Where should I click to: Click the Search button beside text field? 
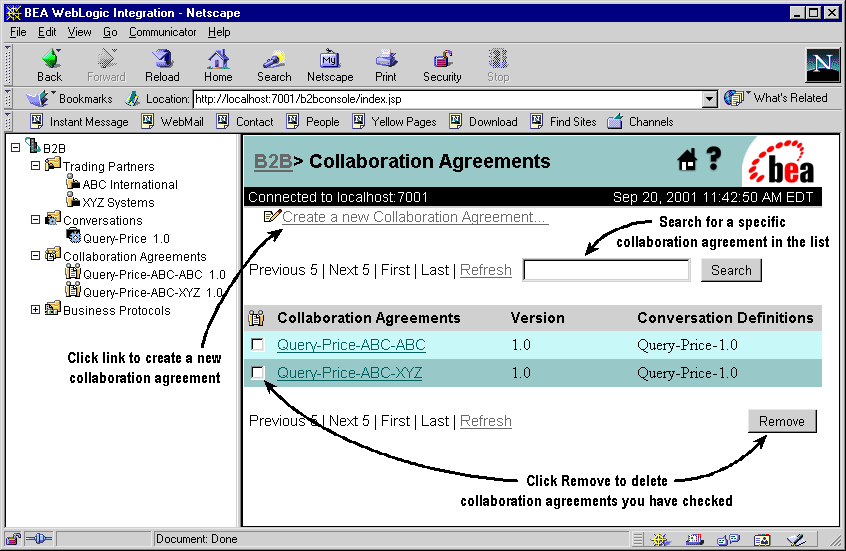click(731, 270)
